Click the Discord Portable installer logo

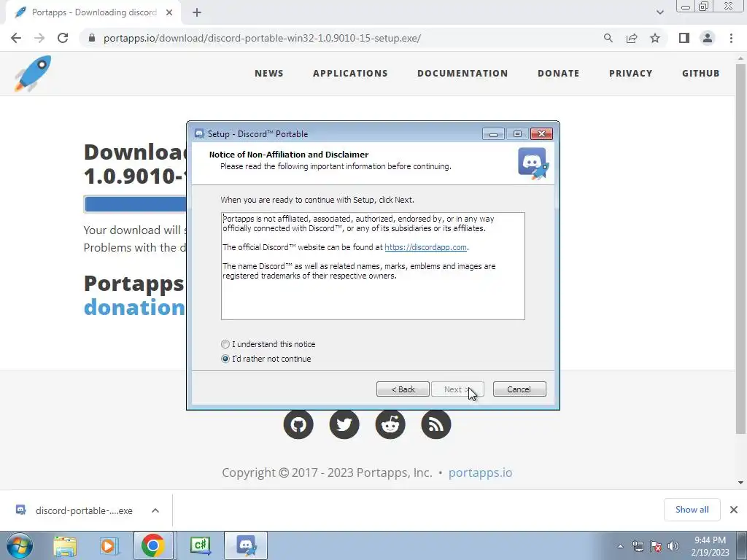click(x=533, y=163)
